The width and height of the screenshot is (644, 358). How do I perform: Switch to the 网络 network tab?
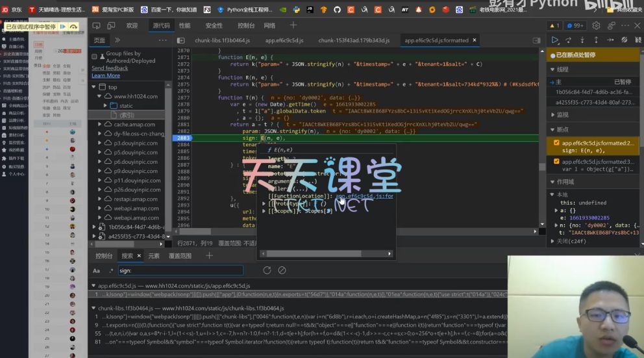tap(269, 25)
